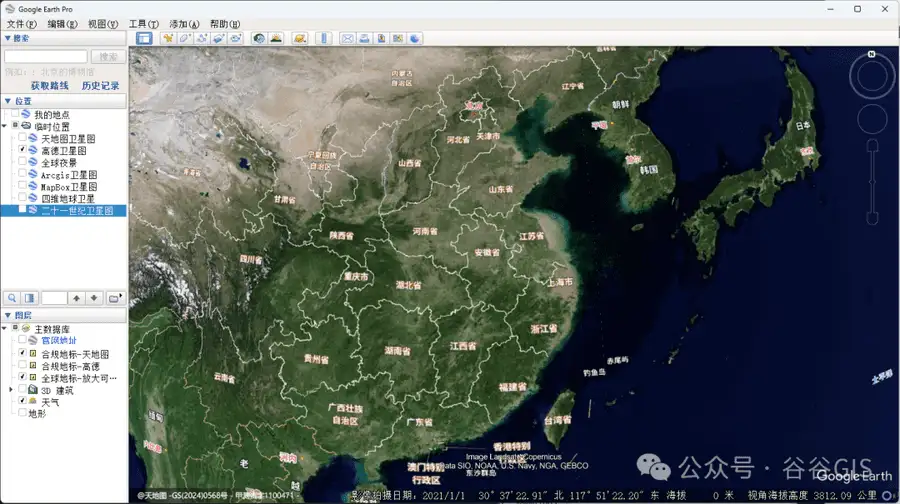Open the historical imagery clock icon

point(259,38)
